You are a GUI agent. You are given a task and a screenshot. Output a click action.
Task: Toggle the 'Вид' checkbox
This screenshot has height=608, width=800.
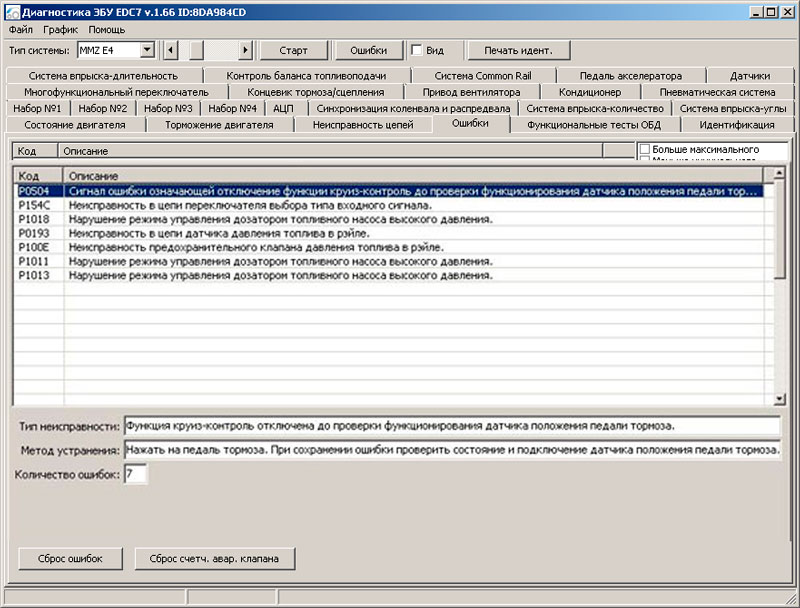[x=417, y=50]
